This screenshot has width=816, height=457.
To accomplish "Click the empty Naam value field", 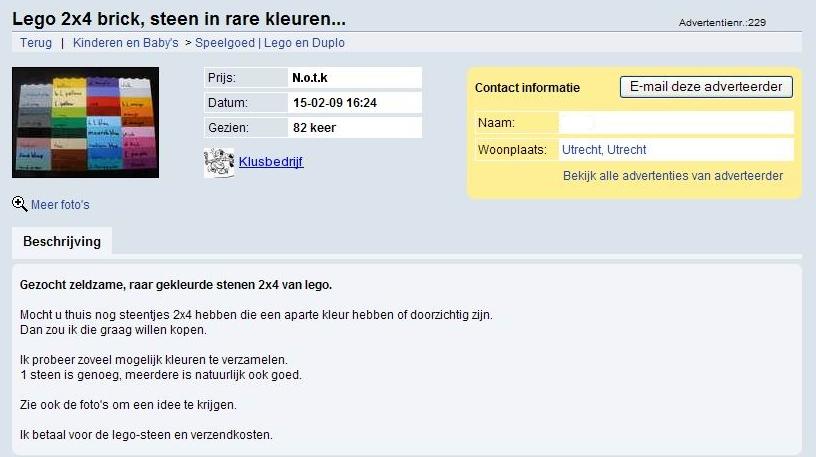I will pyautogui.click(x=676, y=123).
